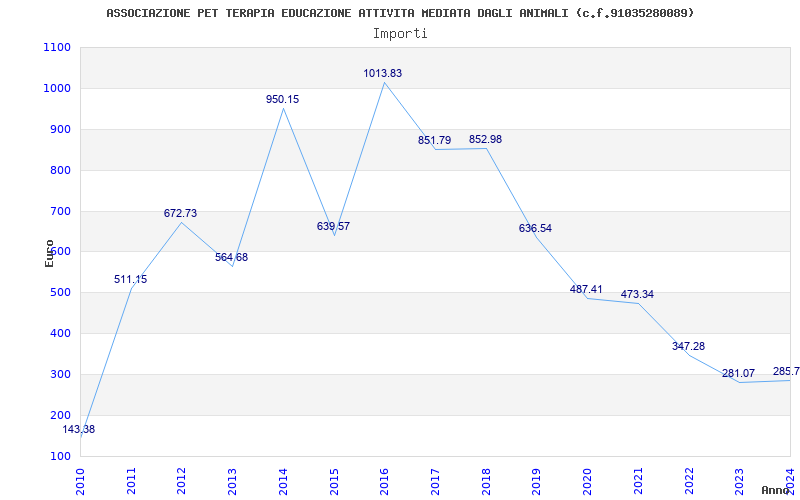Select data label 347.28

pyautogui.click(x=688, y=346)
